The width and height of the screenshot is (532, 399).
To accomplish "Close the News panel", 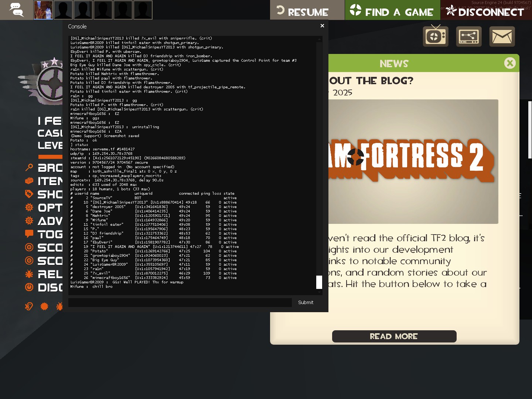I will pos(510,63).
